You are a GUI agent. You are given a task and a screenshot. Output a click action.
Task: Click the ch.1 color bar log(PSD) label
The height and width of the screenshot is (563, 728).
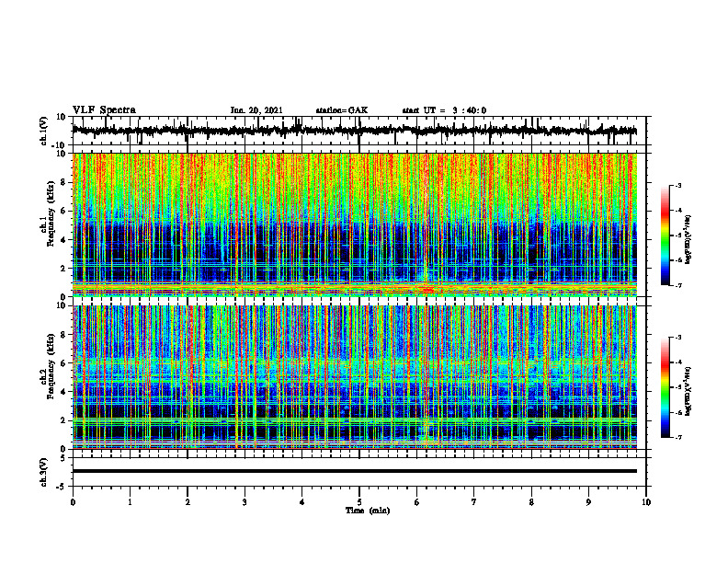tap(688, 240)
